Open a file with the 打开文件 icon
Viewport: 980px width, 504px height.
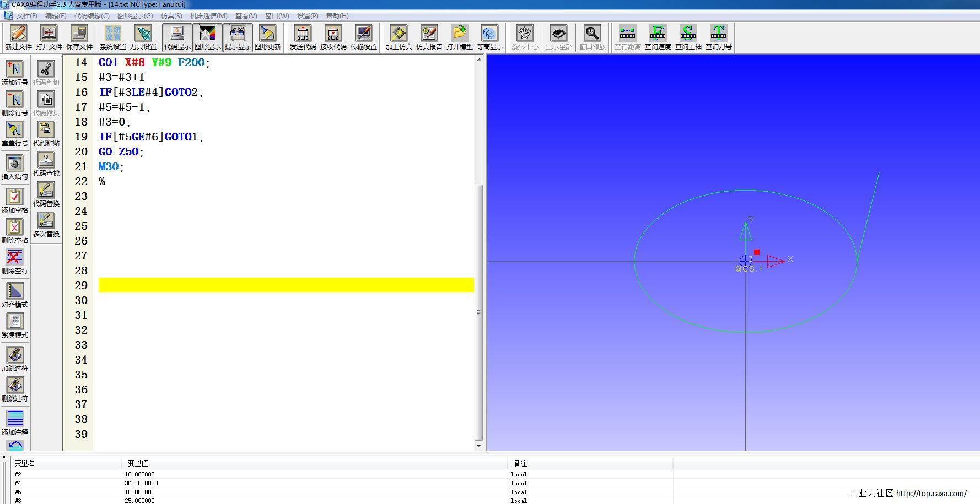[x=49, y=37]
